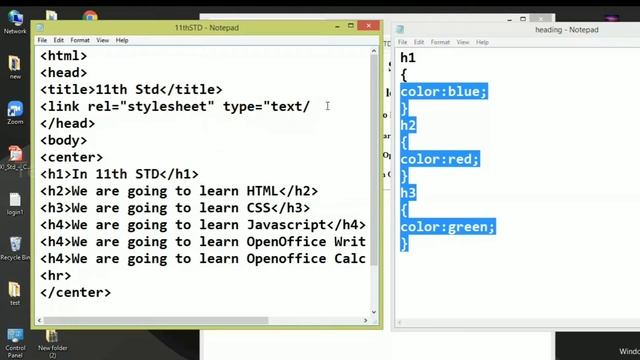Open Format menu in heading Notepad

440,42
